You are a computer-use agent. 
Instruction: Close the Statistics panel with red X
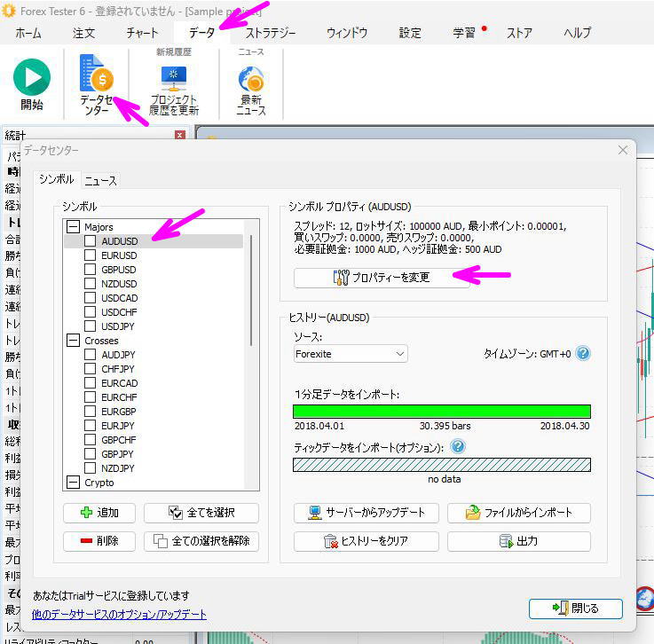(180, 135)
